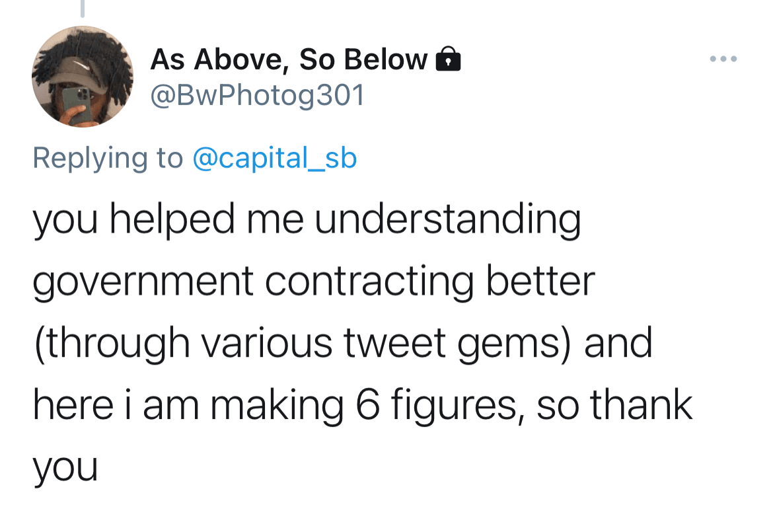Click the phone shown in the avatar photo
This screenshot has height=532, width=773.
click(77, 104)
